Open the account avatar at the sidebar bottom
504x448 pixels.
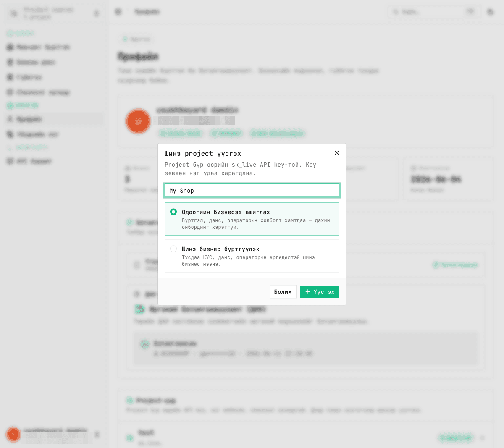(13, 434)
